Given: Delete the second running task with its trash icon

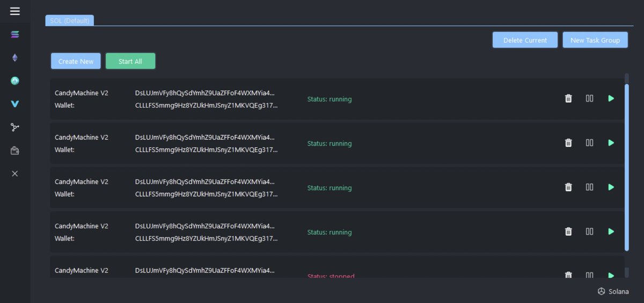Looking at the screenshot, I should pyautogui.click(x=568, y=143).
